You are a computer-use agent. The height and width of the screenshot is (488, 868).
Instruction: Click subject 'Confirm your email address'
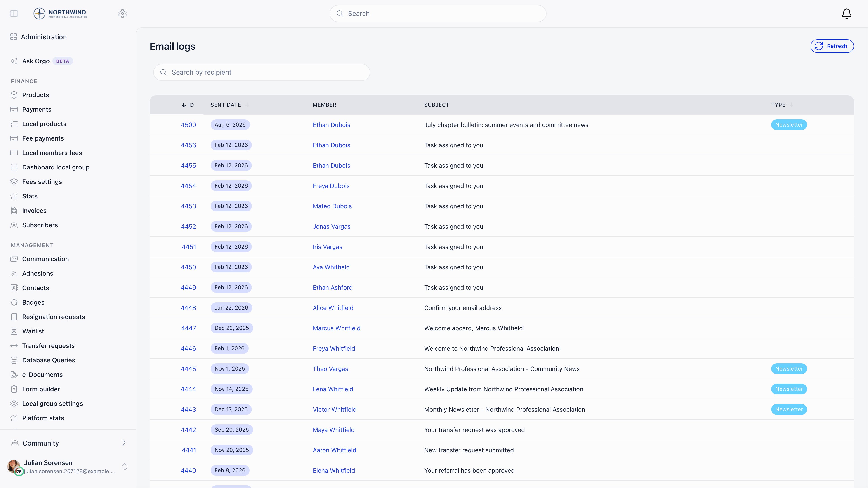click(x=463, y=308)
